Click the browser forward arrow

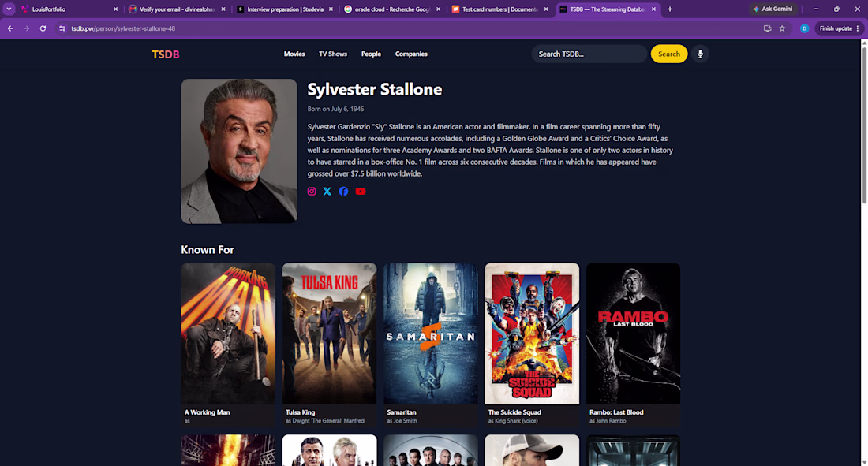pos(26,28)
